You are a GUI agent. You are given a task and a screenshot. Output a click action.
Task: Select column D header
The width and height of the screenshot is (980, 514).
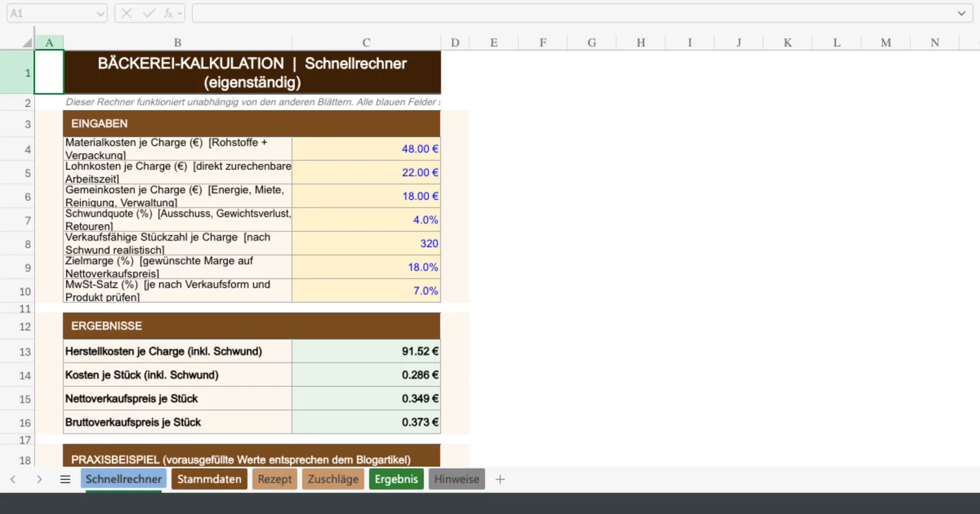coord(455,42)
